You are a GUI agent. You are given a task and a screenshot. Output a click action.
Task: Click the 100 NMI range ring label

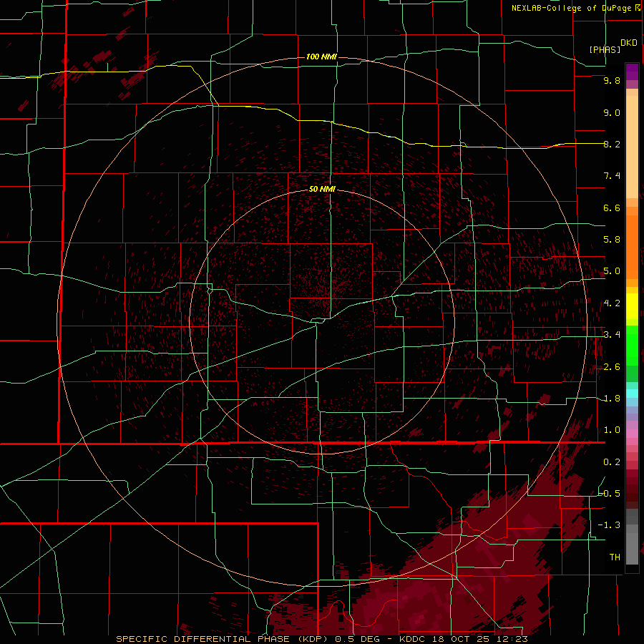coord(321,57)
